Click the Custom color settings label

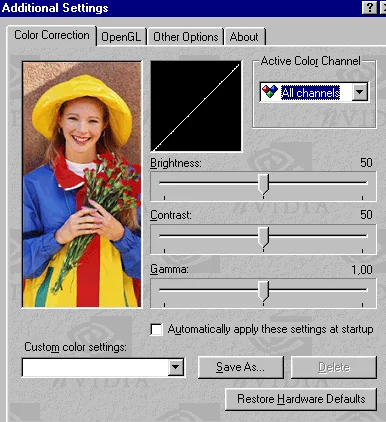tap(75, 347)
